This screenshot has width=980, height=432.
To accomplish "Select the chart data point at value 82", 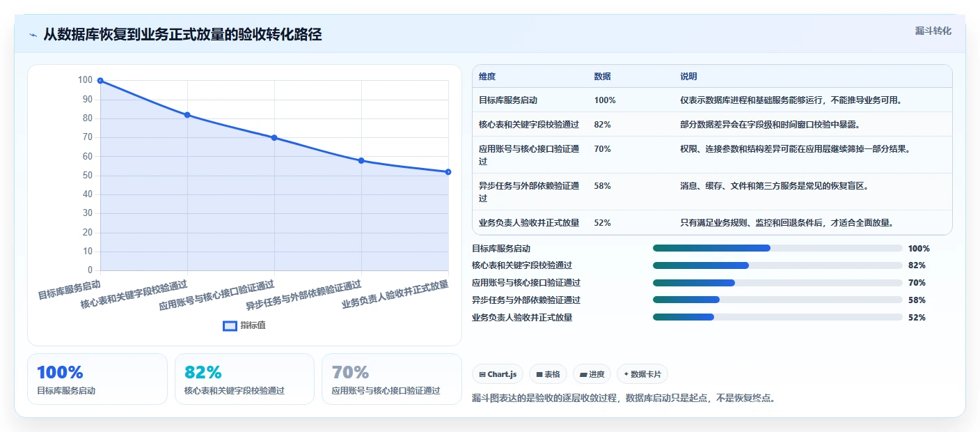I will [187, 115].
